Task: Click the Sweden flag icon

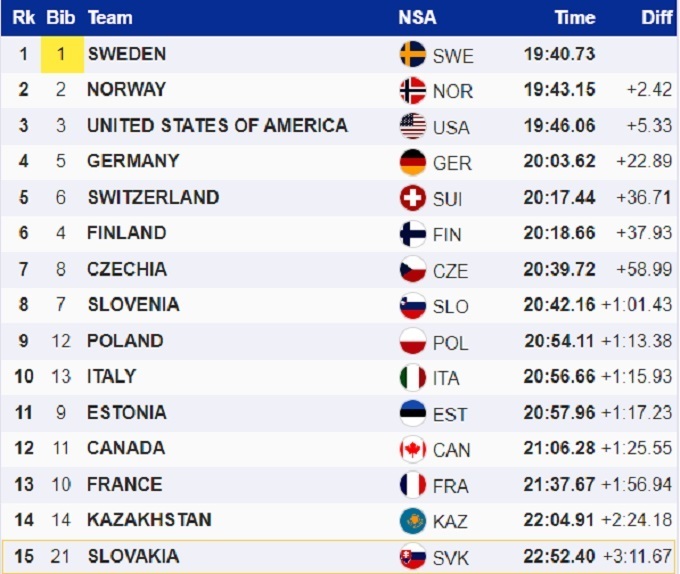Action: 412,55
